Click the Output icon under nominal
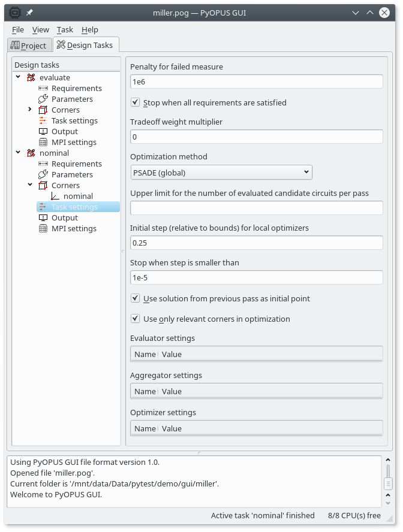Viewport: 403px width, 532px height. point(43,217)
